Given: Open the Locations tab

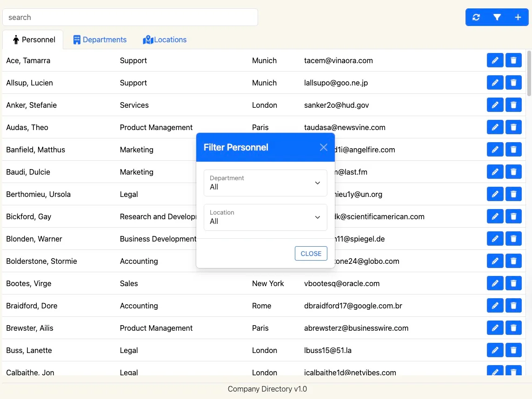Looking at the screenshot, I should click(165, 40).
